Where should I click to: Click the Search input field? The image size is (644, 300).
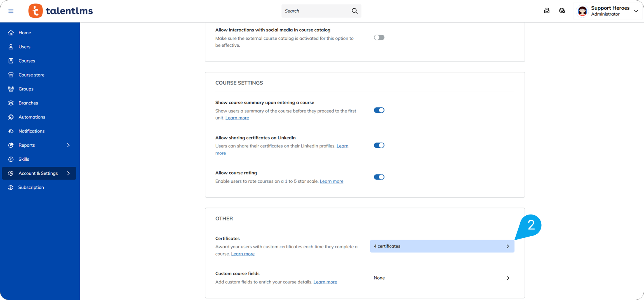(316, 11)
